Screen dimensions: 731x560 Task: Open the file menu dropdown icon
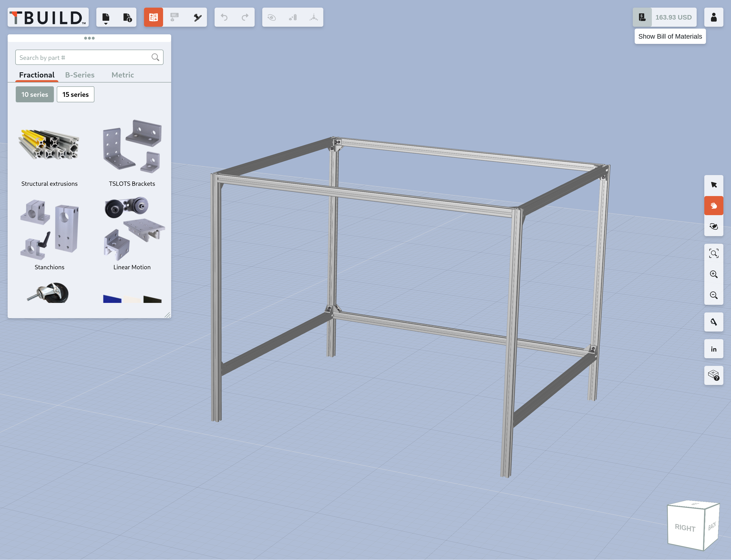[106, 17]
